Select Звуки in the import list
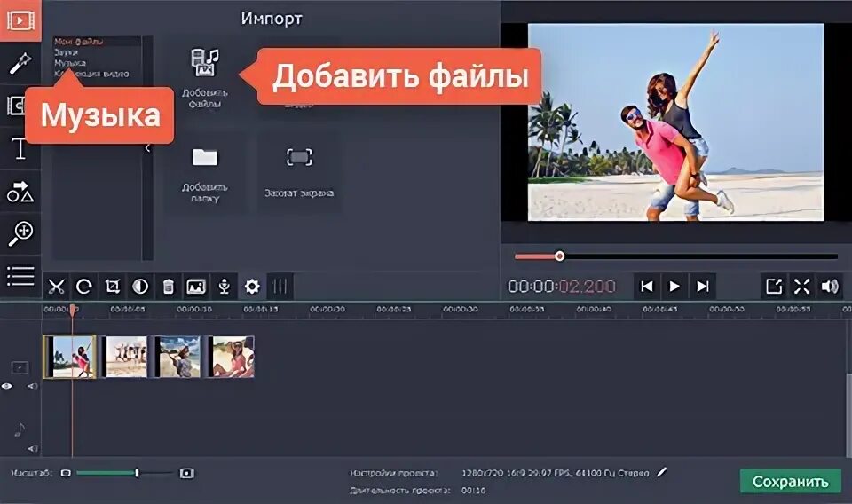 pos(67,52)
